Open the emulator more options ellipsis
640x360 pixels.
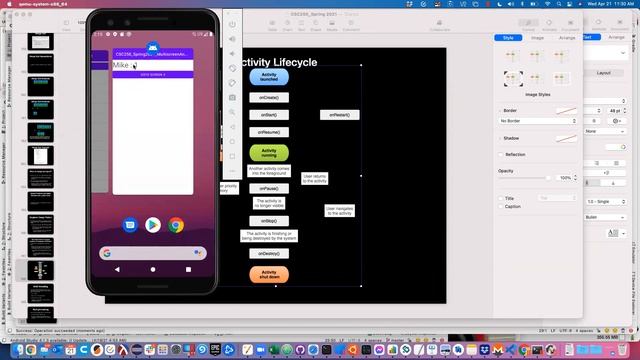click(232, 171)
